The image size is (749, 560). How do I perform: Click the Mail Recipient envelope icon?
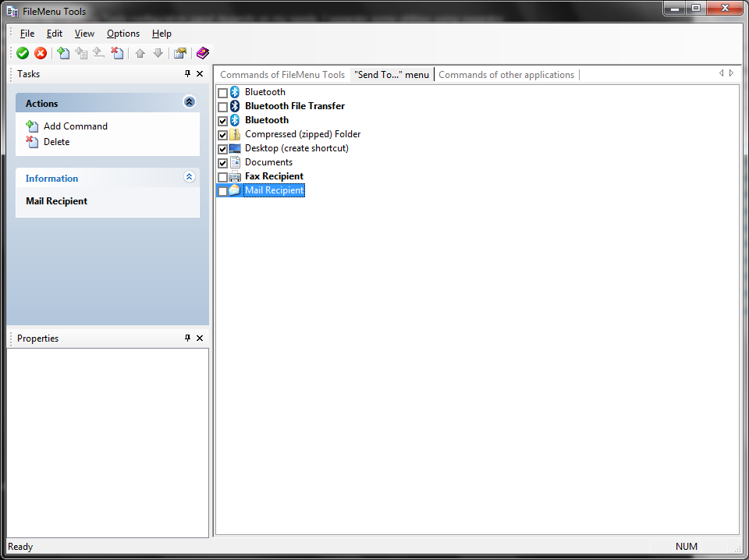coord(235,190)
